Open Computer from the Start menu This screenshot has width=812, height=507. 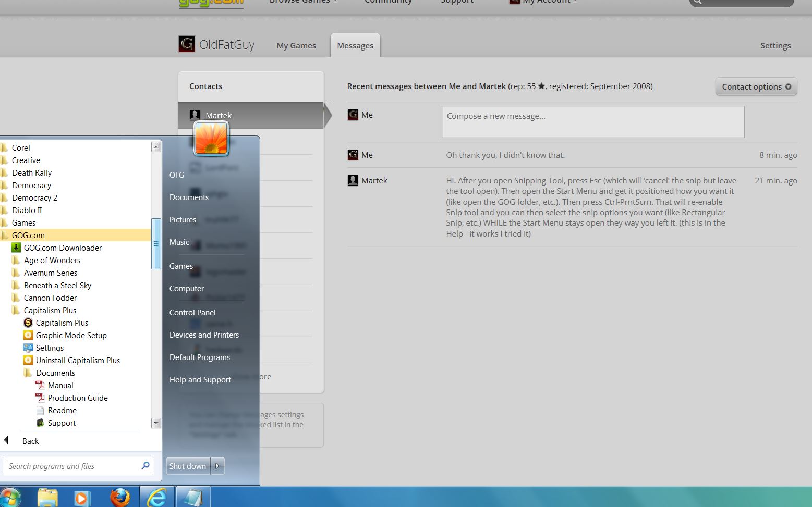186,288
